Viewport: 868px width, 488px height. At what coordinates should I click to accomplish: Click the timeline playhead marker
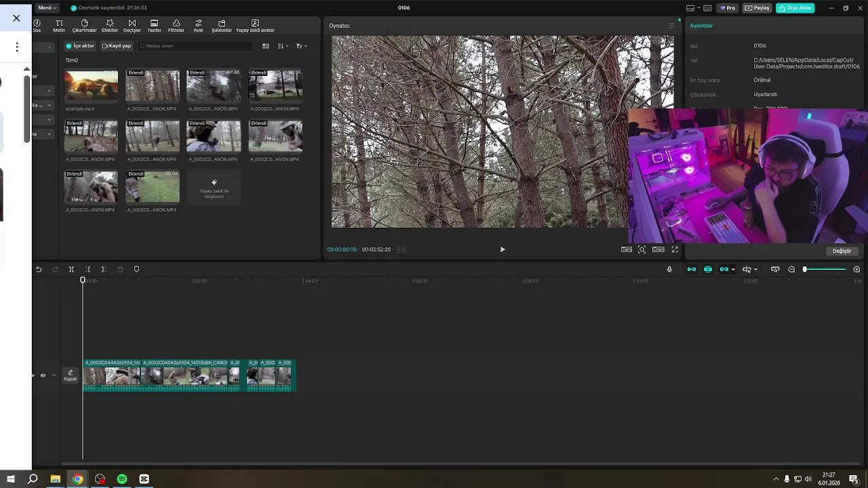point(83,281)
